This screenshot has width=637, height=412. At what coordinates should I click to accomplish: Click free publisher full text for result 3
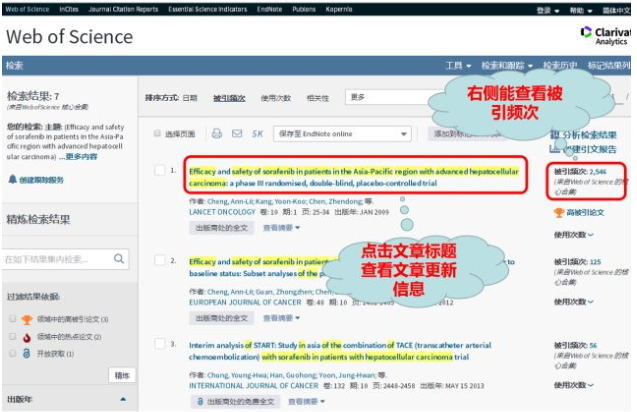click(x=235, y=401)
